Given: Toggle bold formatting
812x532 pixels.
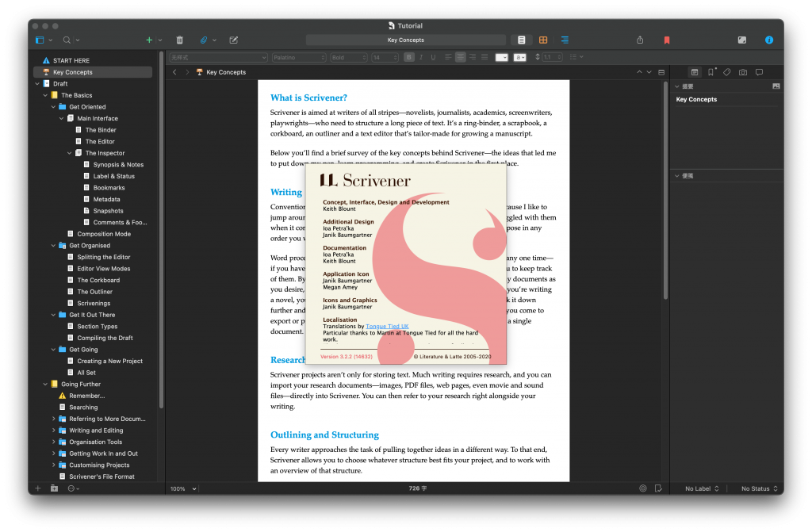Looking at the screenshot, I should tap(409, 58).
